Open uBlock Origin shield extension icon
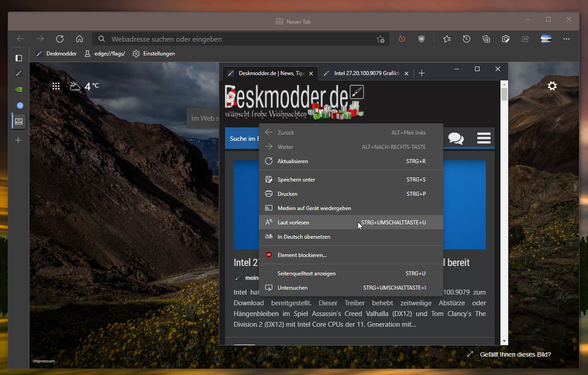Viewport: 588px width, 375px height. point(421,39)
